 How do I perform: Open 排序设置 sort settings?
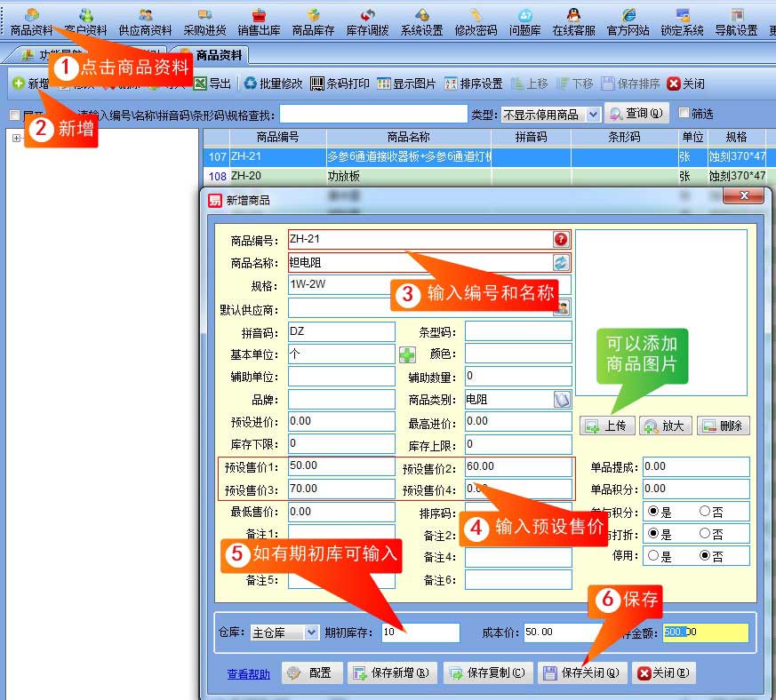click(x=473, y=84)
